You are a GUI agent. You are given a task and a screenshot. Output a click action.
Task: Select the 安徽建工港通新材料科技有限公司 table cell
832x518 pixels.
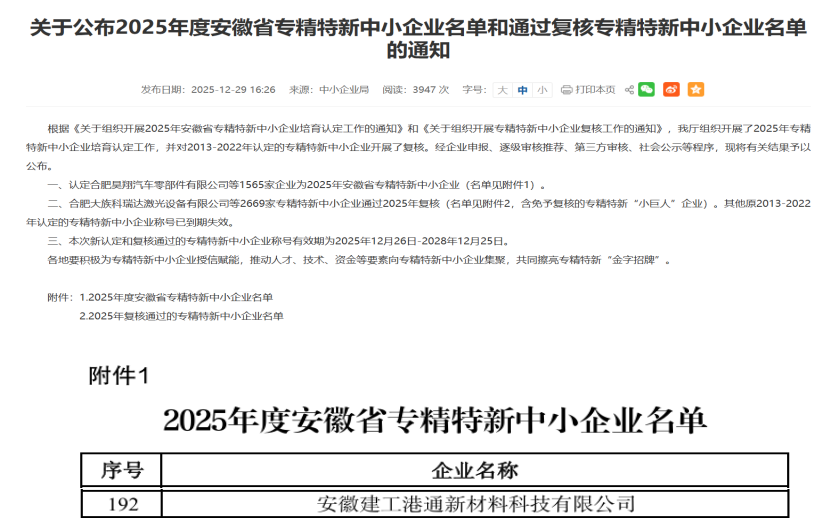474,503
